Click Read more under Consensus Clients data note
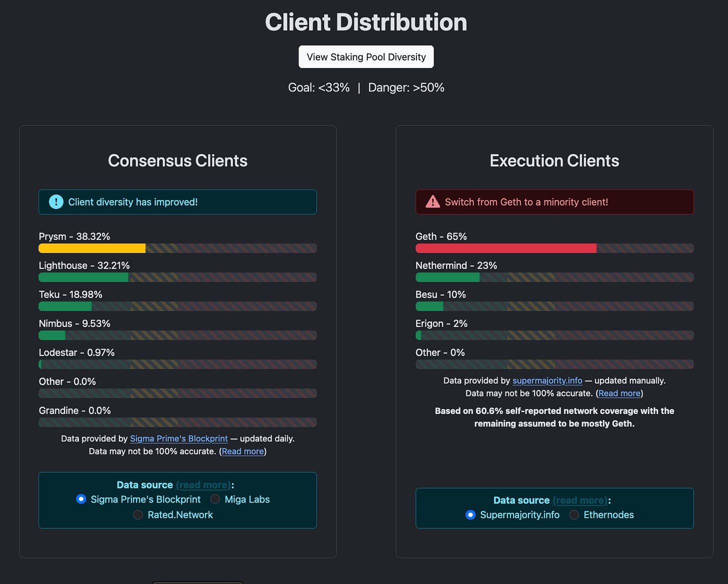Screen dimensions: 728x584 point(242,451)
